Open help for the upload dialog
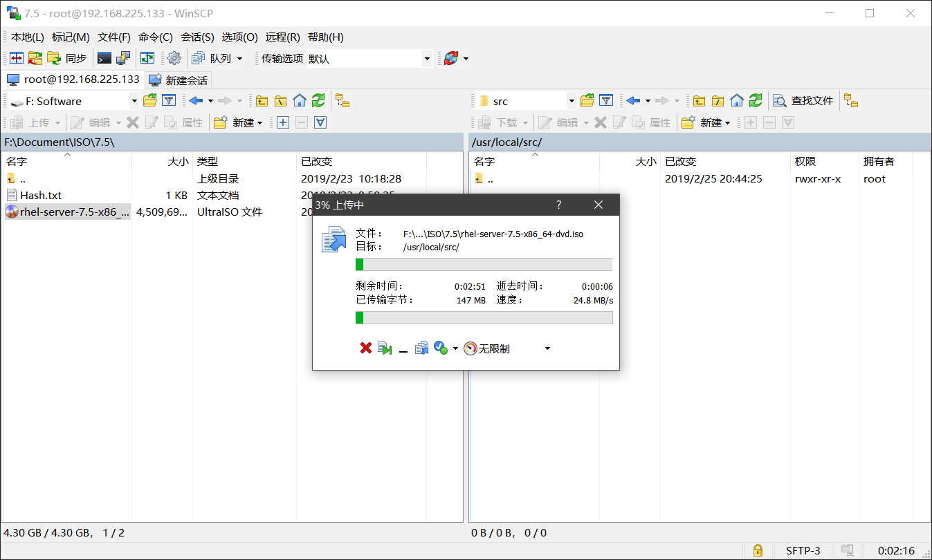Screen dimensions: 932x560 (x=559, y=205)
